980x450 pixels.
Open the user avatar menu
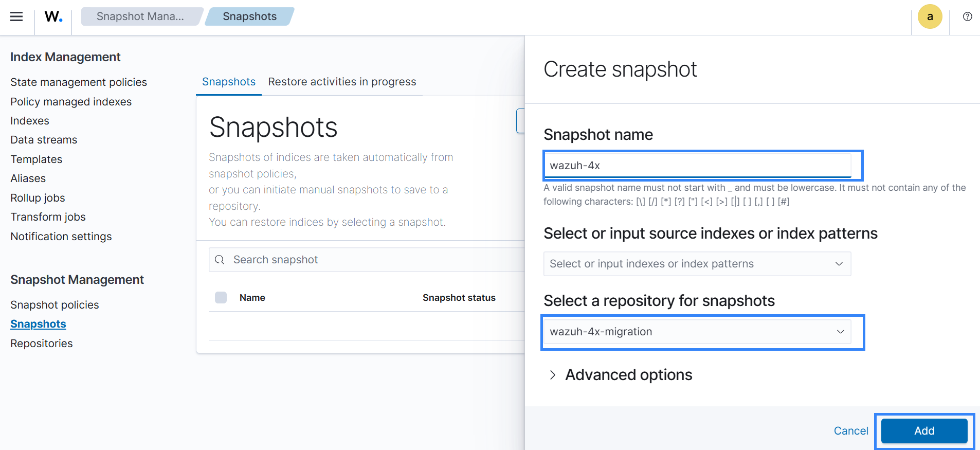tap(930, 16)
